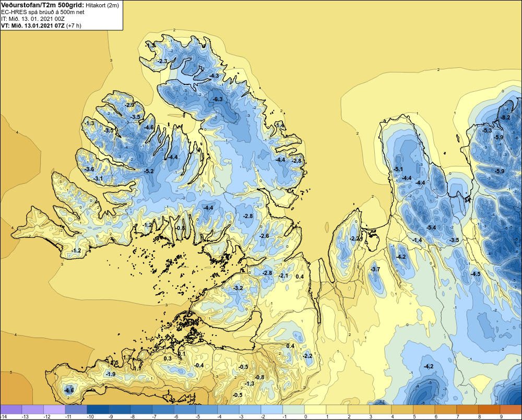Click the -5.4 temperature value on the map
This screenshot has height=420, width=522.
click(x=431, y=227)
